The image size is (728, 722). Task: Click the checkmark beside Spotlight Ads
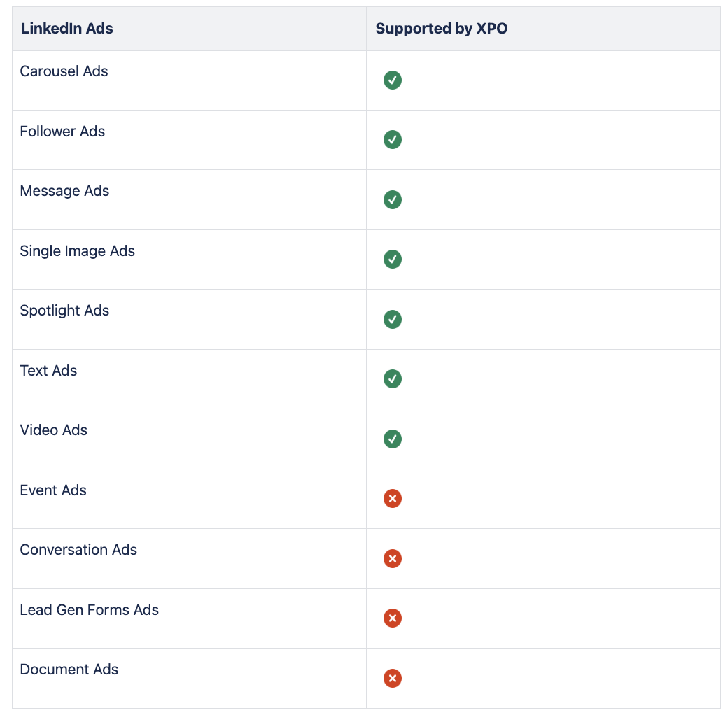[x=393, y=320]
